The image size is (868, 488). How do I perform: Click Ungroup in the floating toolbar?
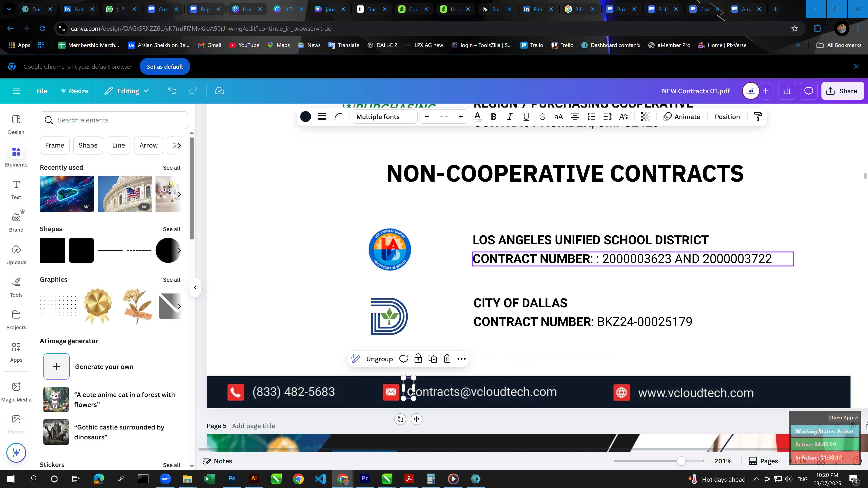[x=380, y=359]
